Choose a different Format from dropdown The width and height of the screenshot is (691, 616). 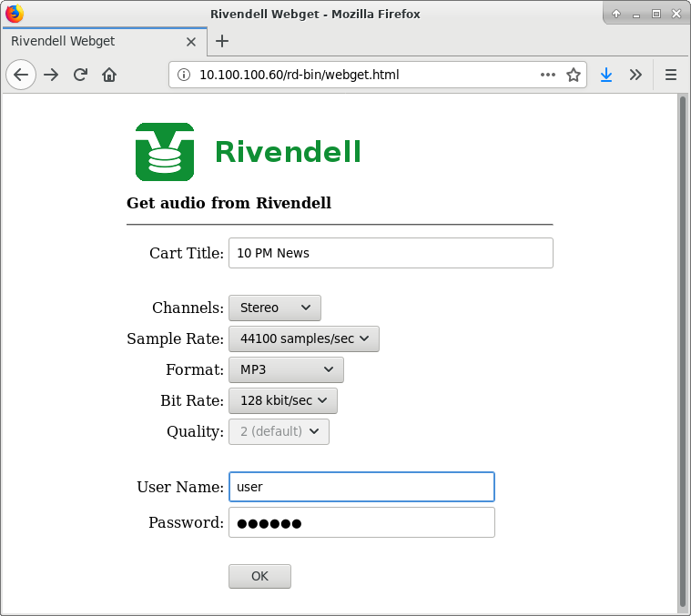[286, 370]
